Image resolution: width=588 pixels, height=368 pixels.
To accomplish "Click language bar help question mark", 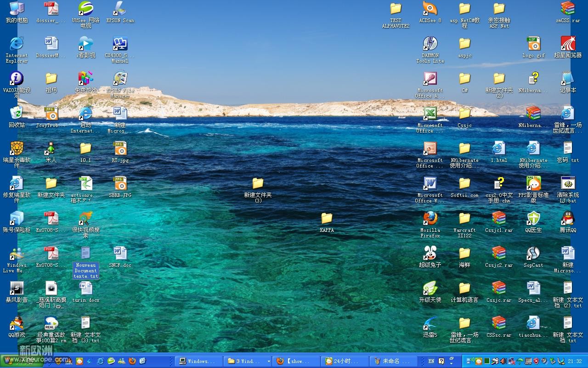I will [441, 361].
